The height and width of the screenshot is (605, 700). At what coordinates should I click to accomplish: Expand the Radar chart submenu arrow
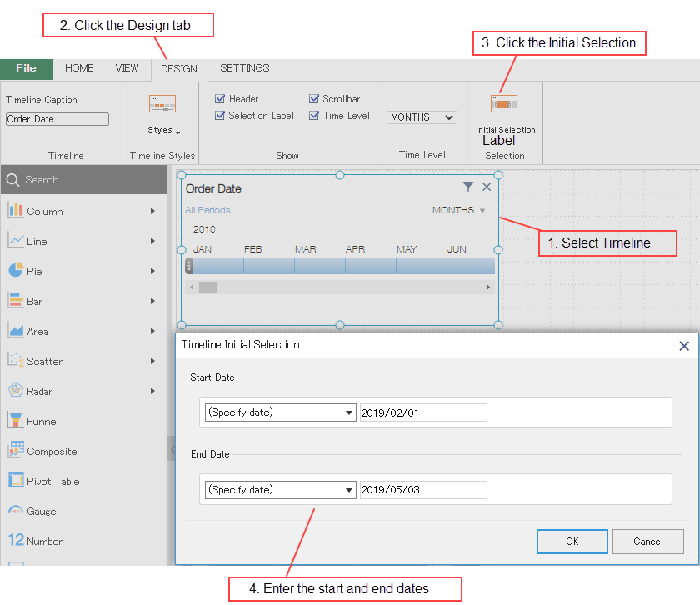pos(152,391)
